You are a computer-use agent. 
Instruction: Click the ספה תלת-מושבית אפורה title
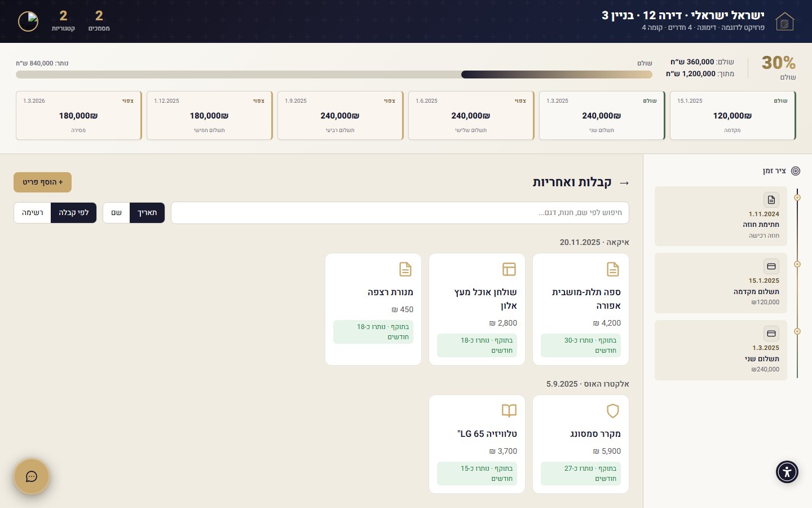tap(586, 299)
